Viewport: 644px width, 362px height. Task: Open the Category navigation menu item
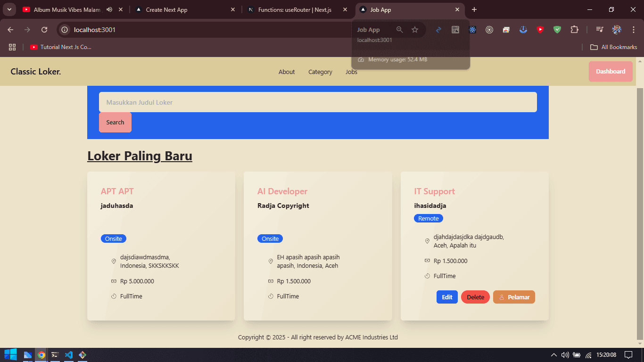320,72
